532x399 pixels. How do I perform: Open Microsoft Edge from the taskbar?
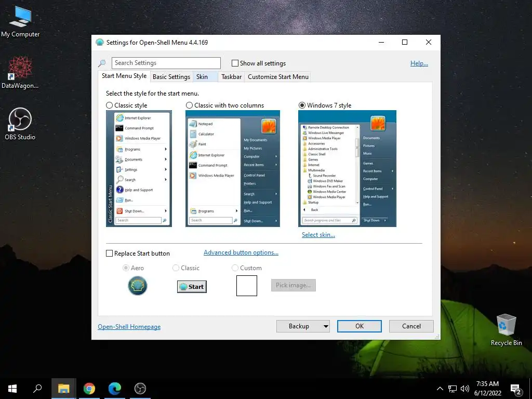click(115, 389)
